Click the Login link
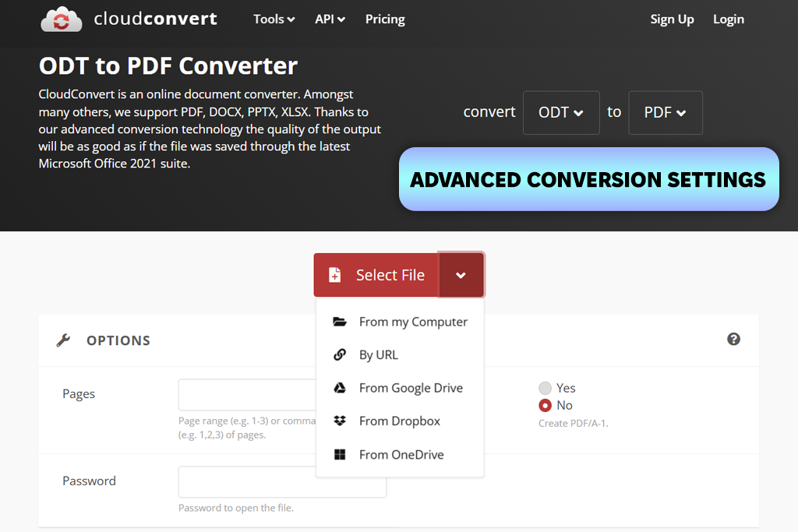The width and height of the screenshot is (798, 532). (729, 19)
